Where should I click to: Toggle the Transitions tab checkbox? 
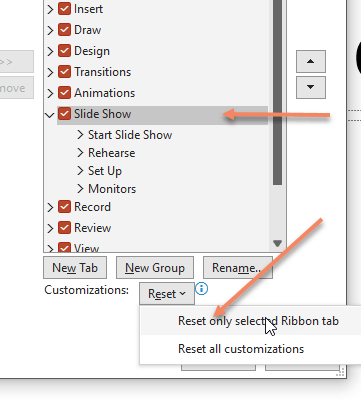tap(64, 72)
